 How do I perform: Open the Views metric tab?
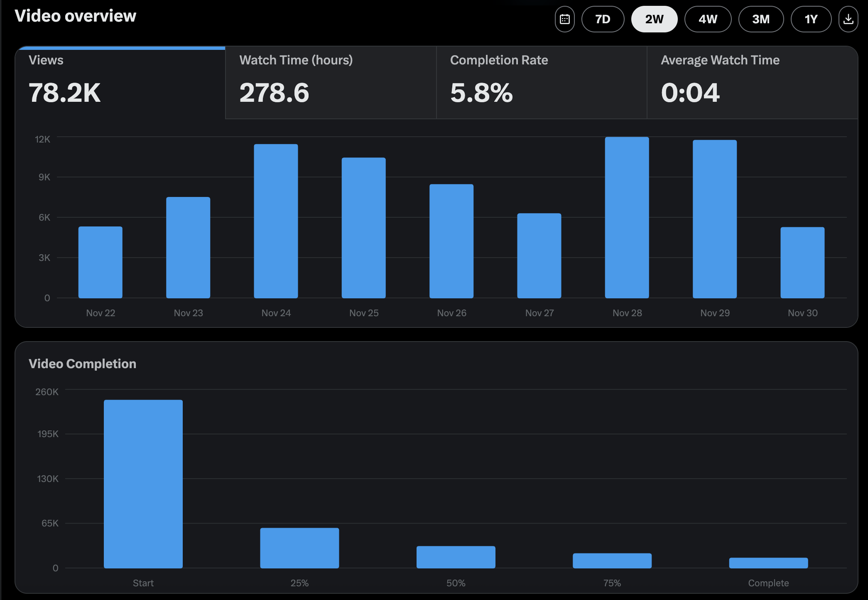pos(120,82)
